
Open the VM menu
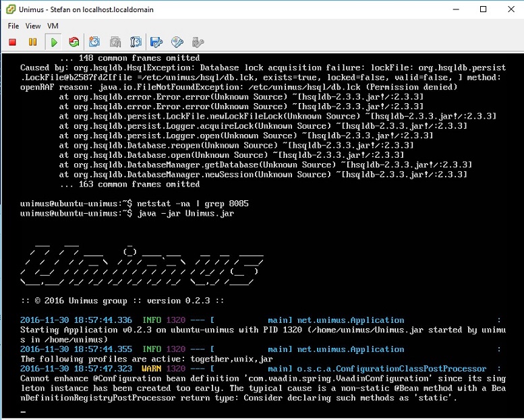click(53, 26)
